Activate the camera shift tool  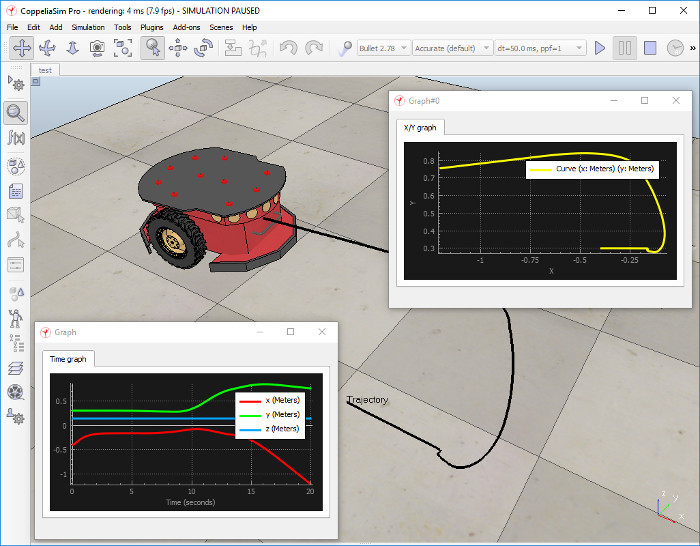(x=72, y=48)
